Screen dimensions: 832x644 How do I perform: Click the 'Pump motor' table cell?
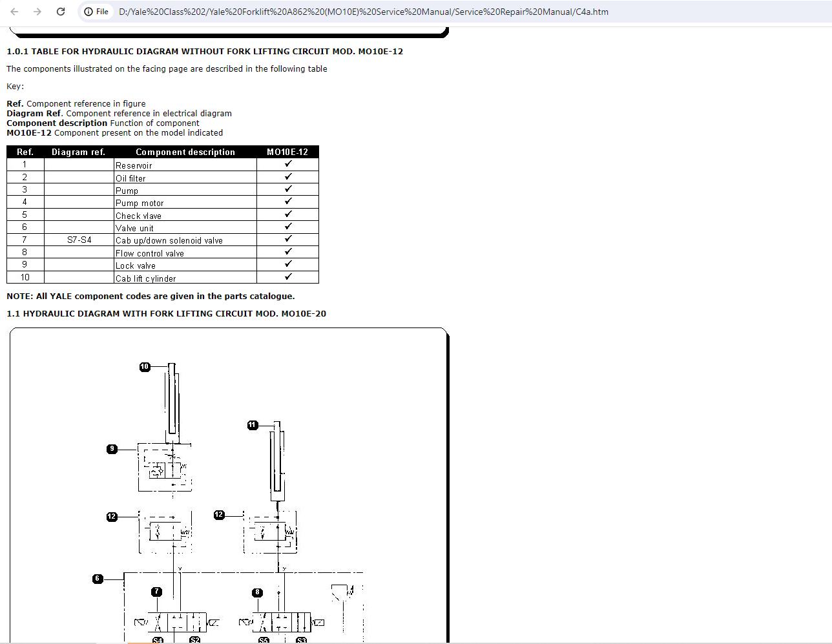point(185,203)
